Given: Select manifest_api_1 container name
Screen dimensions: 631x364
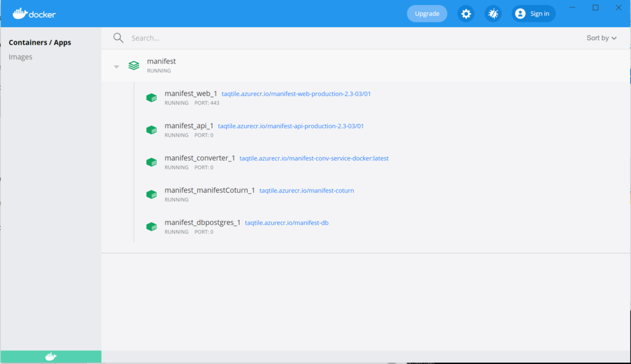Looking at the screenshot, I should pyautogui.click(x=189, y=126).
